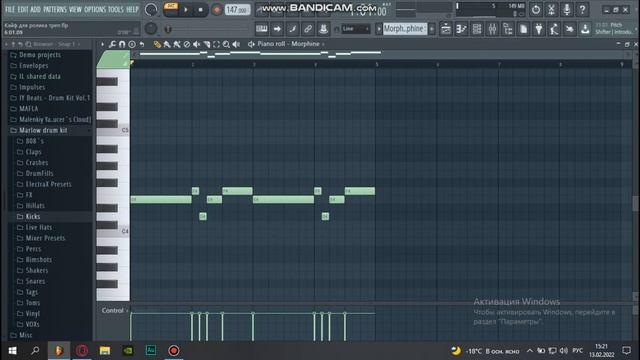
Task: Open the Mixer window icon
Action: pyautogui.click(x=492, y=29)
